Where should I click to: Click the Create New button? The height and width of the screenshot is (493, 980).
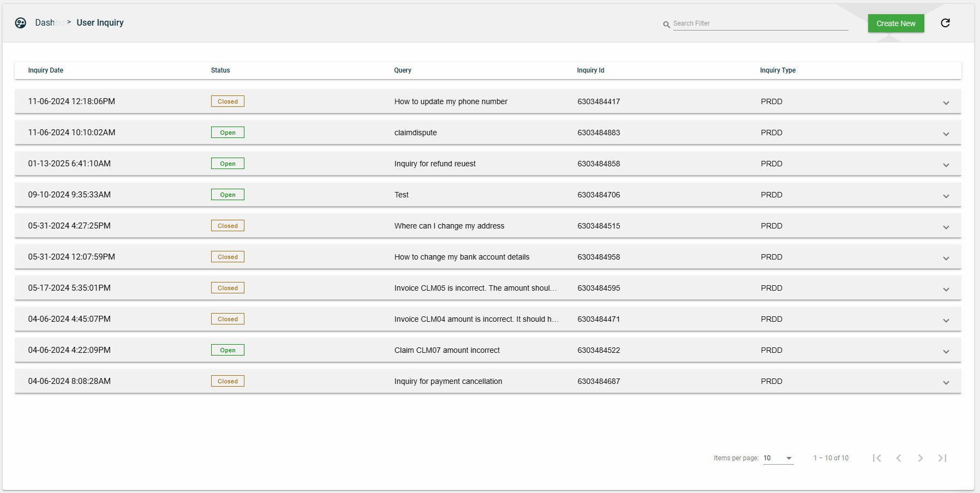895,23
